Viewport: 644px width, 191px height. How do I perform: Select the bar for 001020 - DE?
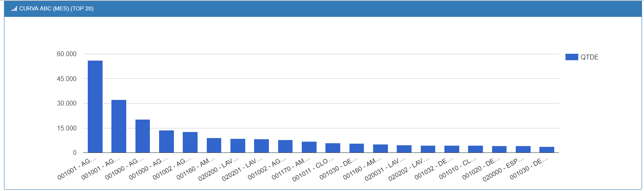499,149
